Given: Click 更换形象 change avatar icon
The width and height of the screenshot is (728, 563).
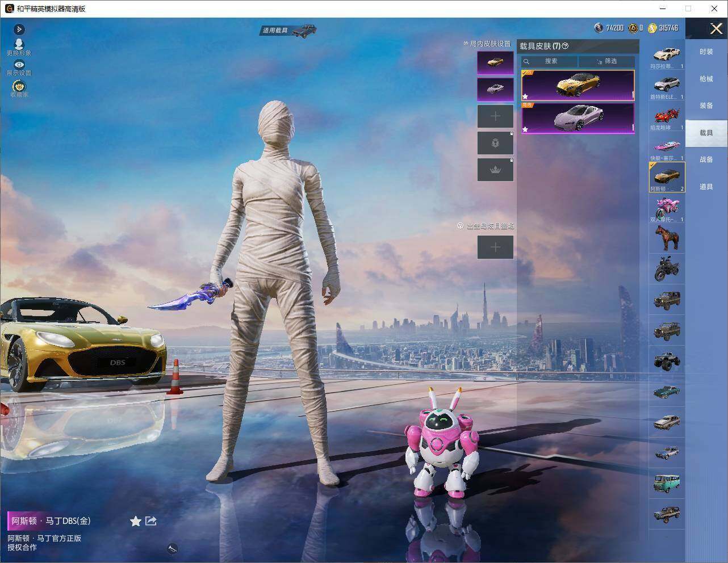Looking at the screenshot, I should [19, 47].
